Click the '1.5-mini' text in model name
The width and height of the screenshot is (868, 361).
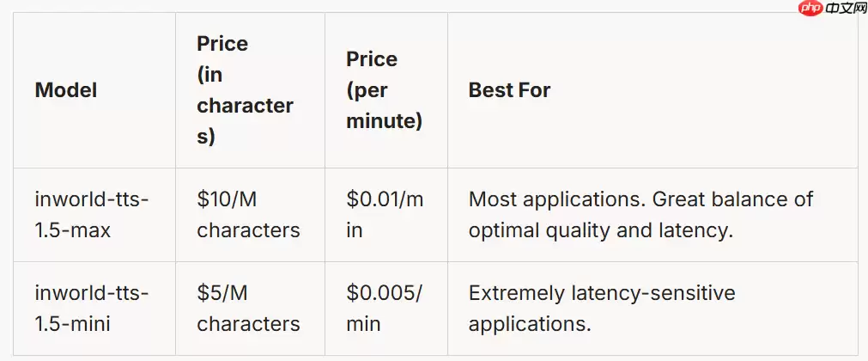pos(73,324)
